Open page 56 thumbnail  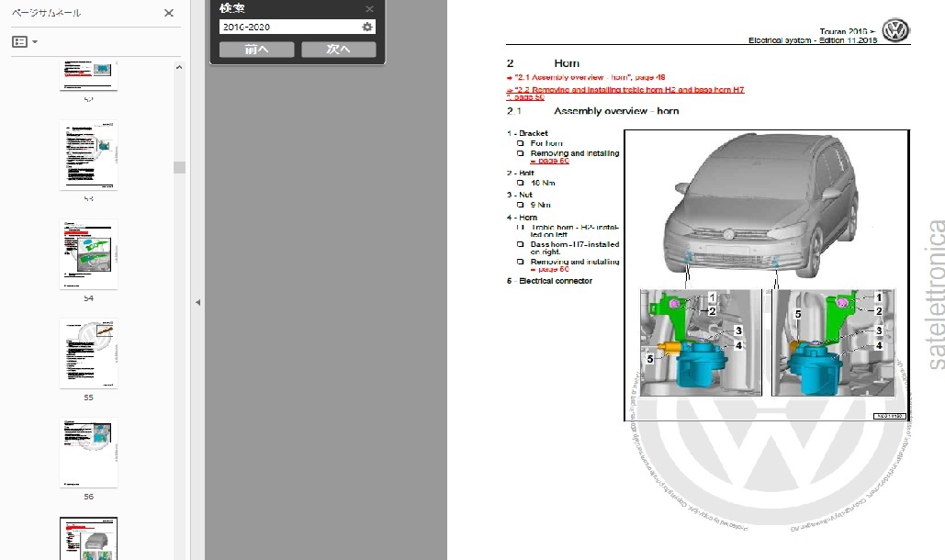click(88, 453)
